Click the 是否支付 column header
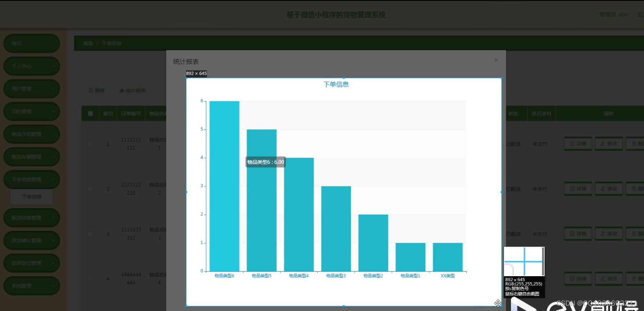Viewport: 644px width, 311px height. coord(541,114)
